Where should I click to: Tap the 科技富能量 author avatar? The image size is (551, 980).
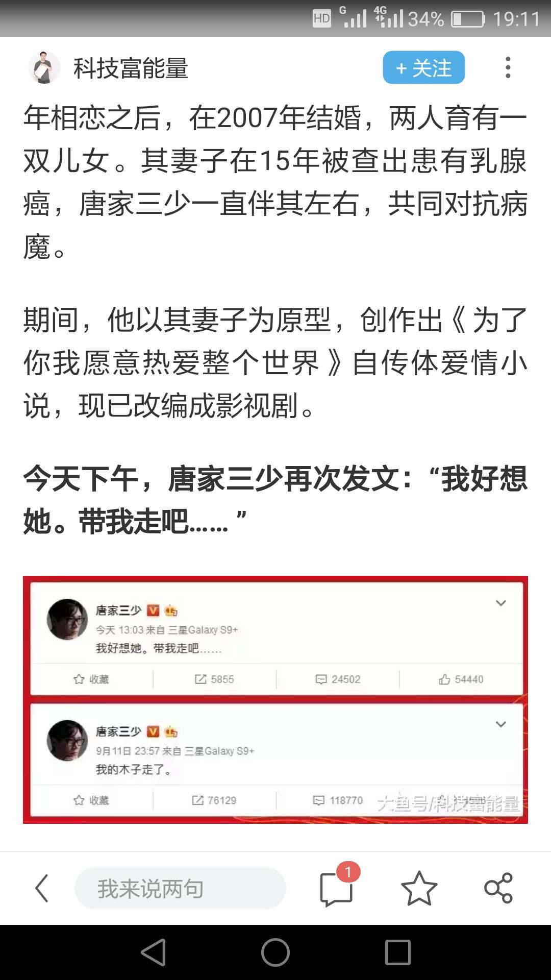coord(44,67)
